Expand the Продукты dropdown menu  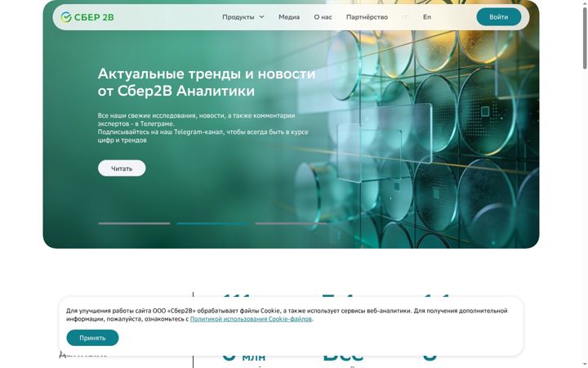pos(243,17)
